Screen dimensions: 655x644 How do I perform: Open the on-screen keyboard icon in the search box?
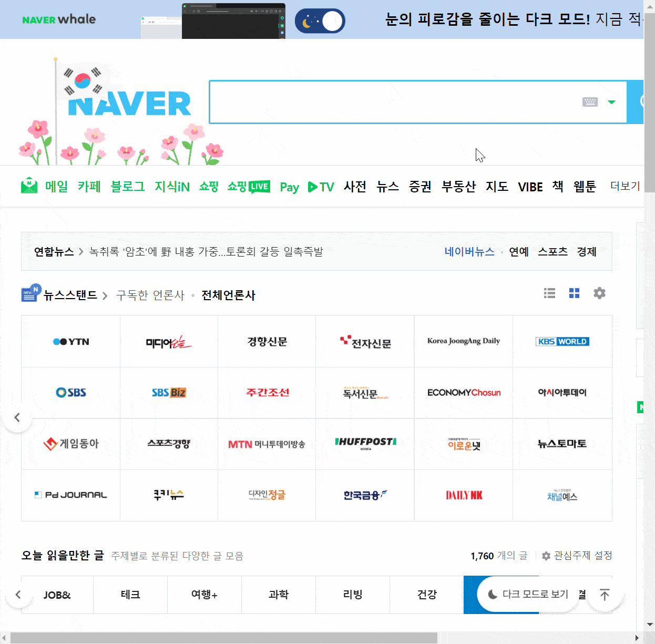tap(590, 102)
